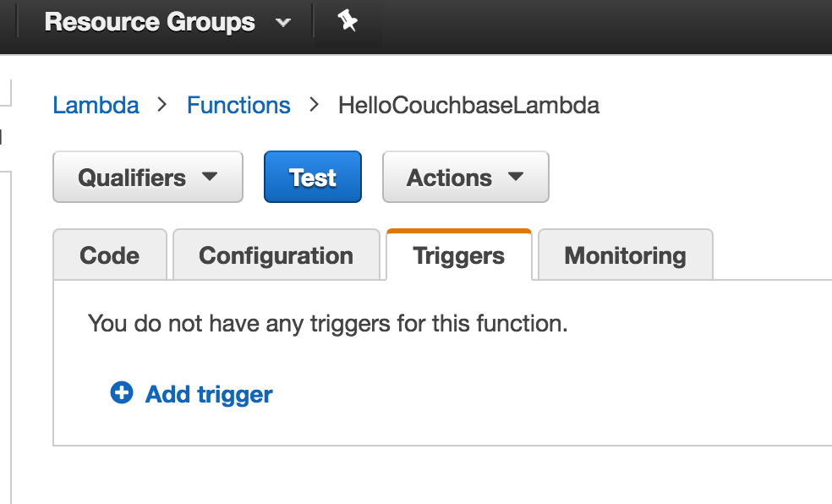Open the Resource Groups menu

tap(150, 22)
